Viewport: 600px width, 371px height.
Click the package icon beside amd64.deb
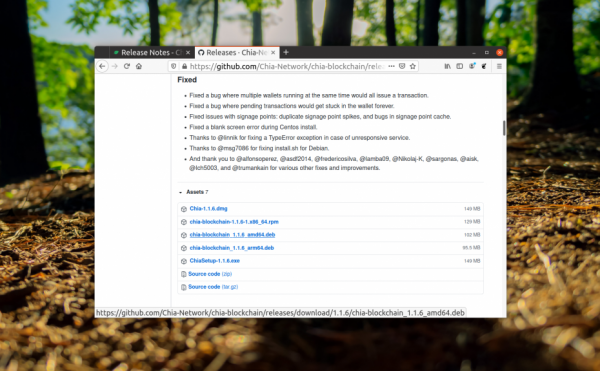click(184, 235)
